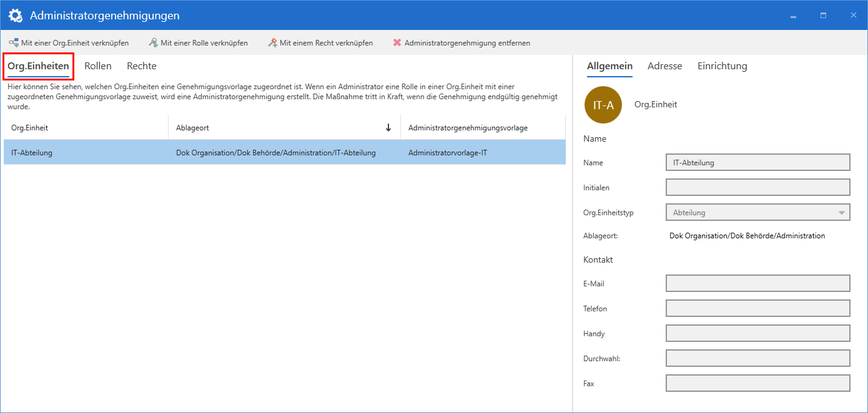Click the 'Mit einer Org.Einheit verknüpfen' icon
The height and width of the screenshot is (413, 868).
(x=12, y=42)
